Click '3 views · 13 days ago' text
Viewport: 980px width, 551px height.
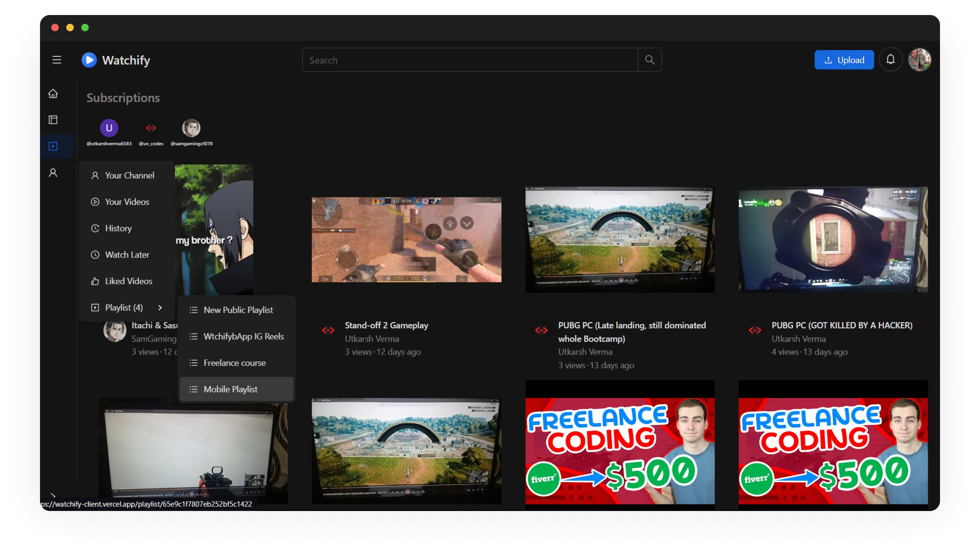[596, 365]
